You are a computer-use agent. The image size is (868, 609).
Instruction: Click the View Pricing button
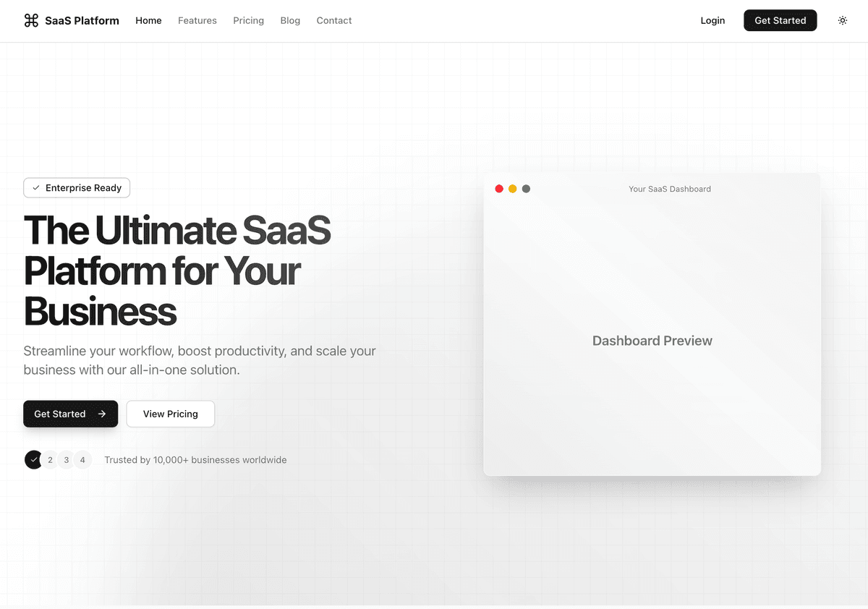click(170, 414)
